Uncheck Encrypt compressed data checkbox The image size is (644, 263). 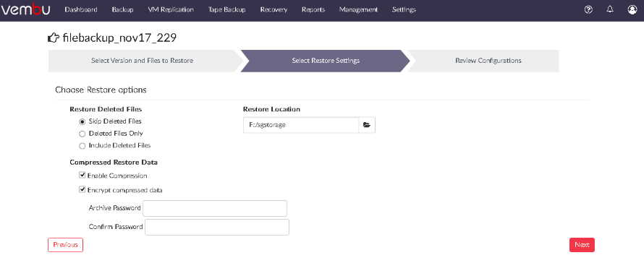pos(82,189)
